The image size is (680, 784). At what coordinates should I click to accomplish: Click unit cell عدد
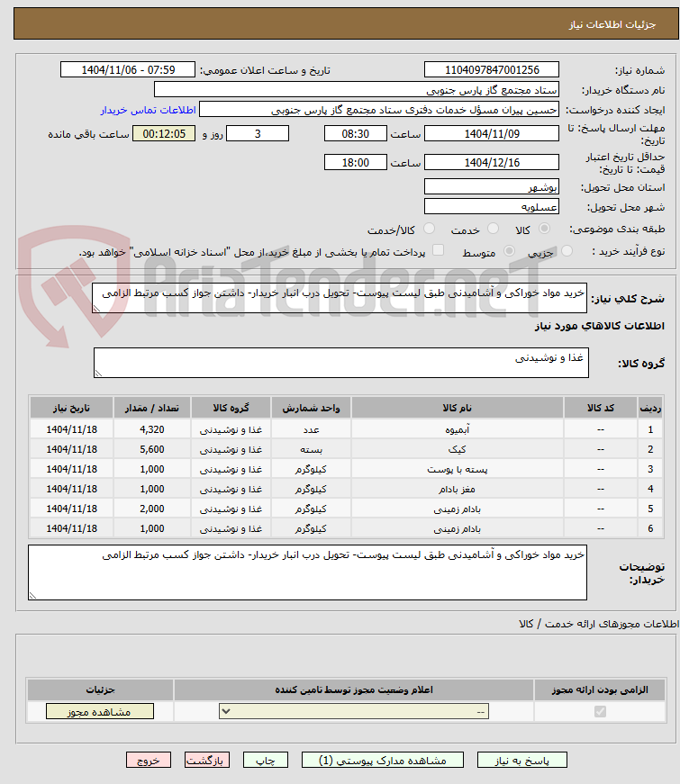(311, 429)
